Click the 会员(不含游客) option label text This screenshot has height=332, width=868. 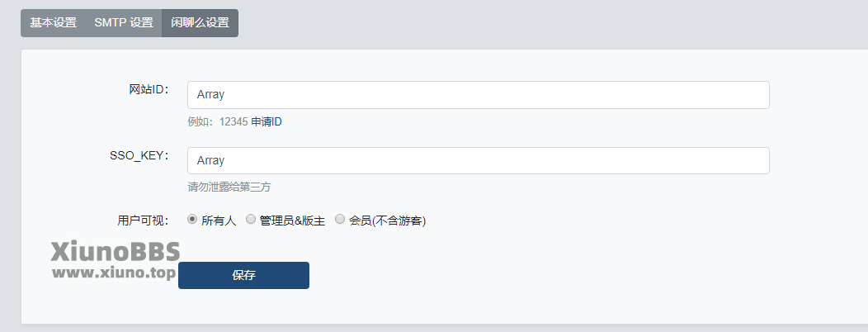tap(387, 221)
